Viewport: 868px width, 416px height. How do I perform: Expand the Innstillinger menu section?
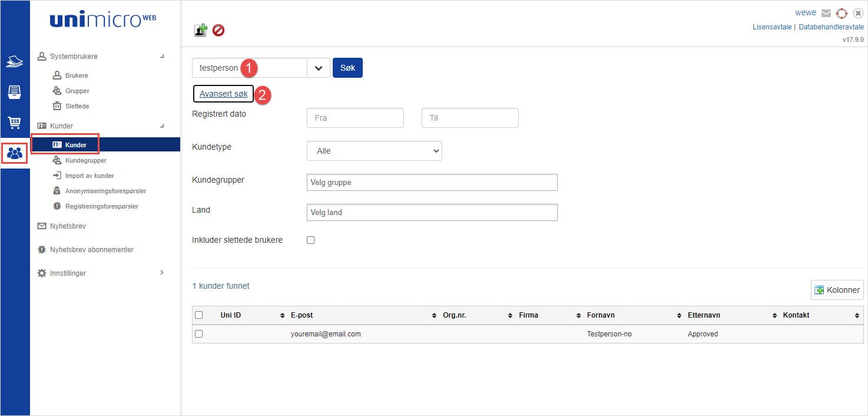(x=100, y=273)
